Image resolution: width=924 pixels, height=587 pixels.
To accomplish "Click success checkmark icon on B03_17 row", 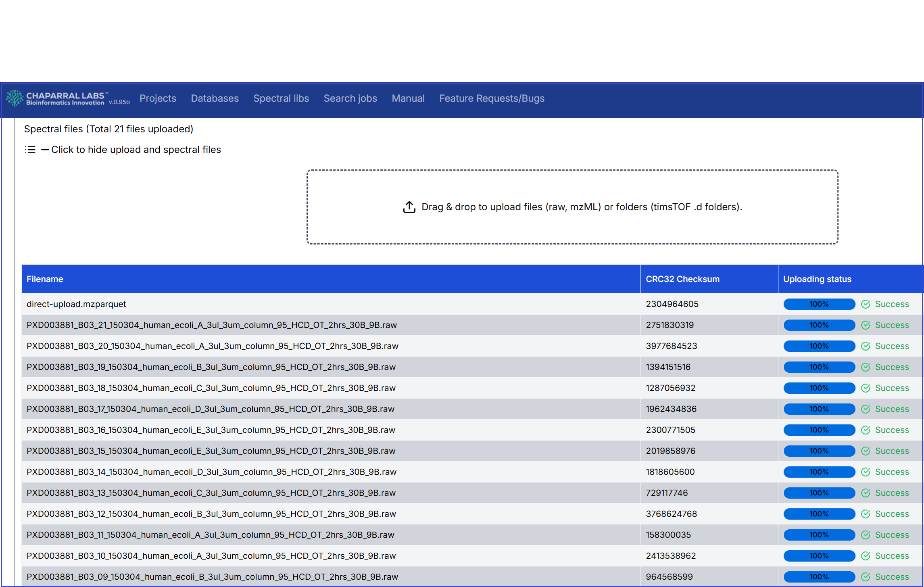I will 866,409.
